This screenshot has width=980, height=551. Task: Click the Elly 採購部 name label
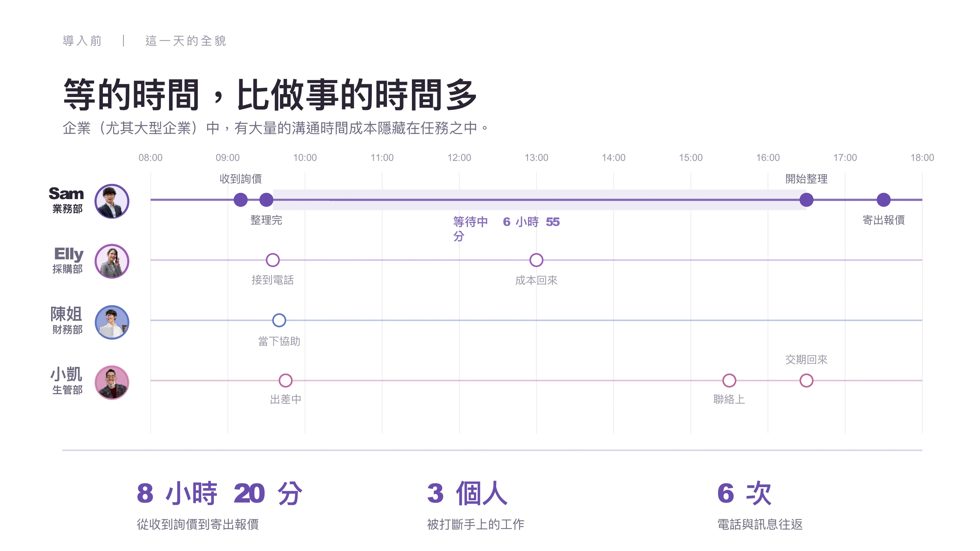click(68, 260)
